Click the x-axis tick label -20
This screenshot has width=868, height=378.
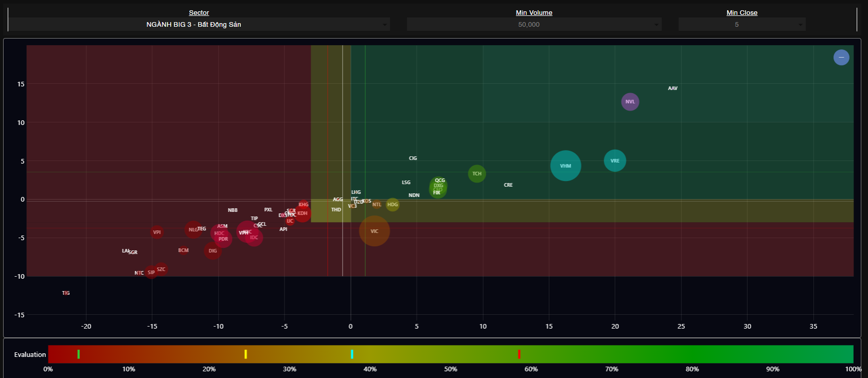[x=86, y=327]
